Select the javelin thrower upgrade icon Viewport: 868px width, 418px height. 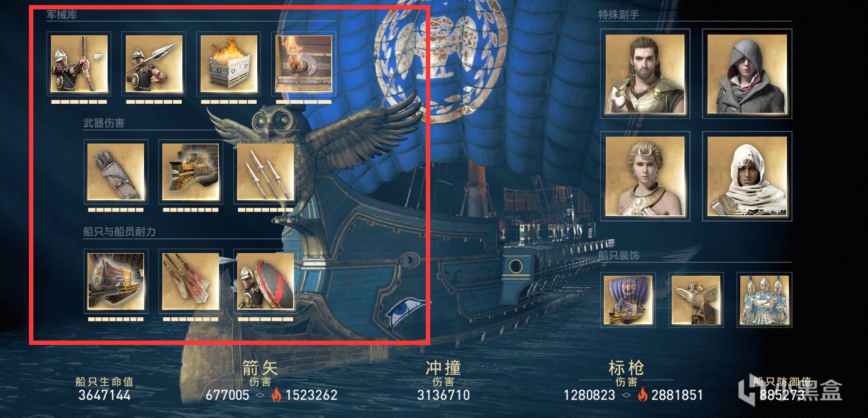[153, 64]
